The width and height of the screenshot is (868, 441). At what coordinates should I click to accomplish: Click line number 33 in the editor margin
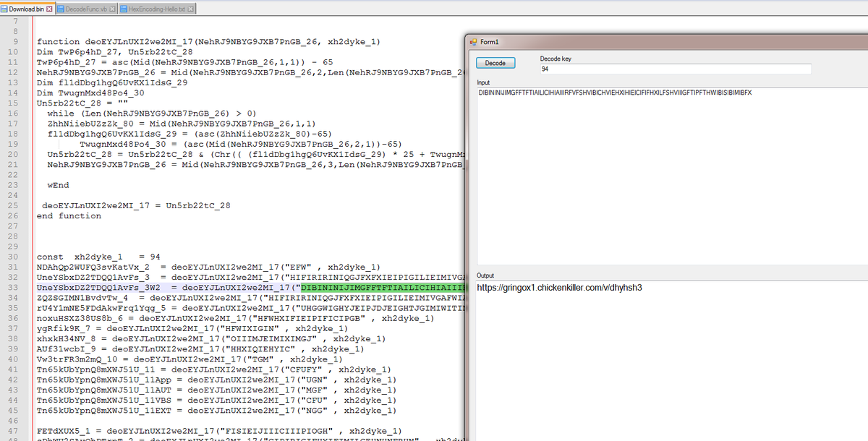[14, 287]
